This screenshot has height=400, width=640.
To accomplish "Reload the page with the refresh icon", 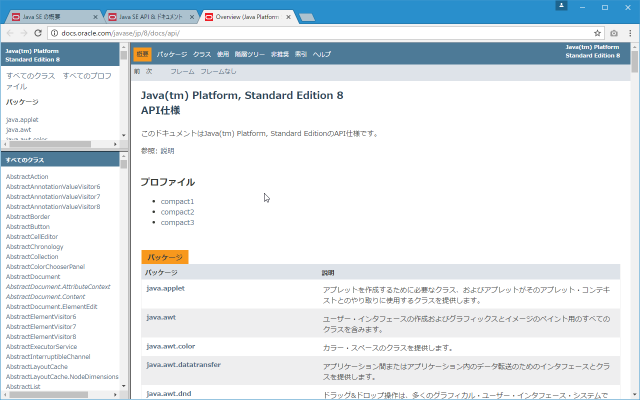I will click(x=38, y=33).
